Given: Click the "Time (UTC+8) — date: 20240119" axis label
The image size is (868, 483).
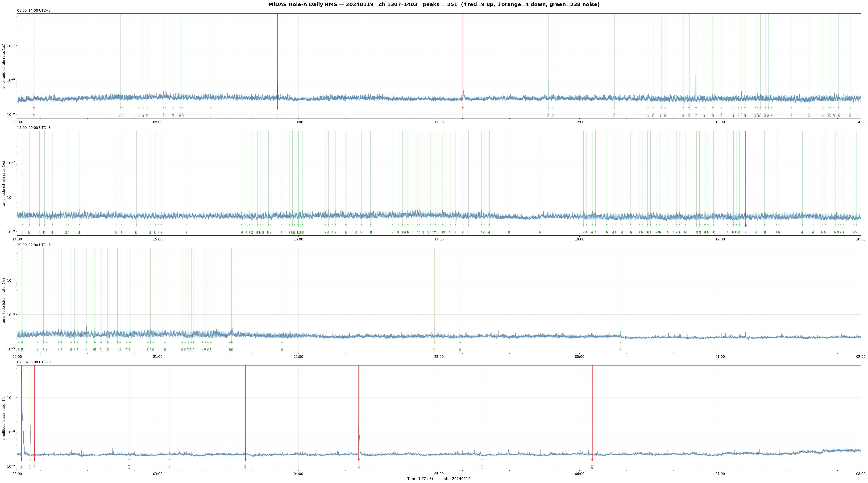Looking at the screenshot, I should click(439, 479).
